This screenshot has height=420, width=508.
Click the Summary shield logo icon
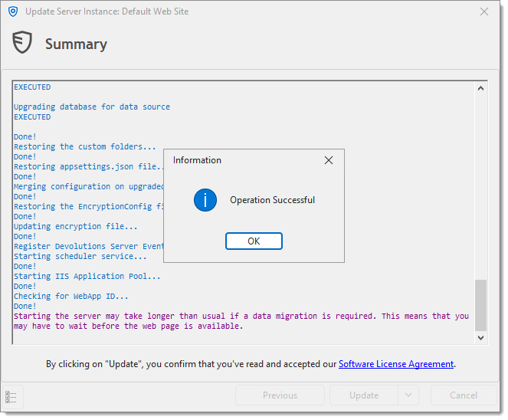(22, 42)
